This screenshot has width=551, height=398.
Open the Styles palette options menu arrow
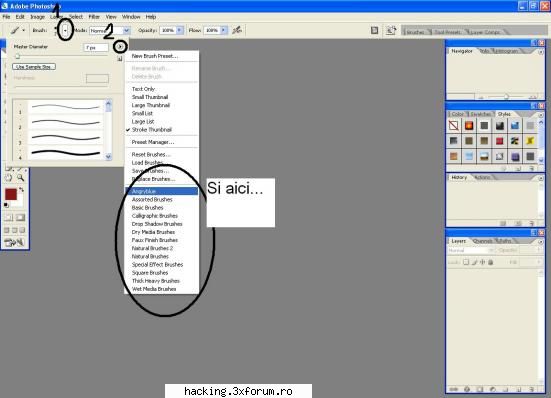pos(540,115)
